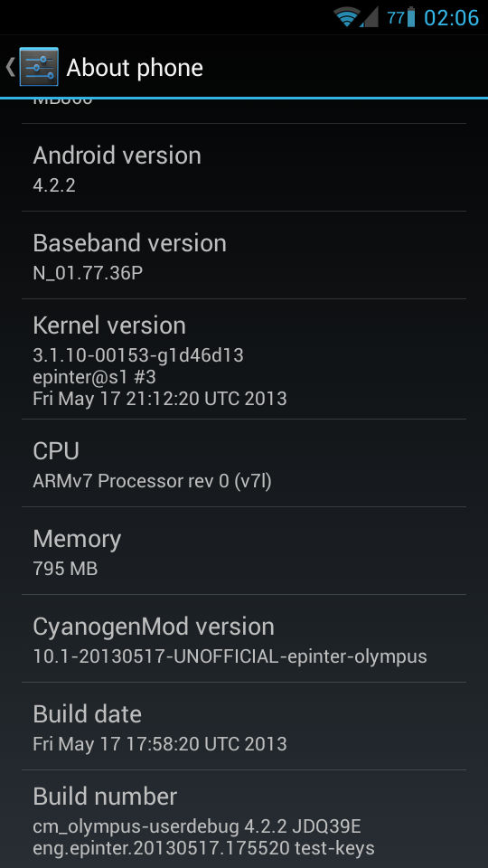
Task: Tap the 02:06 clock in status bar
Action: [451, 18]
